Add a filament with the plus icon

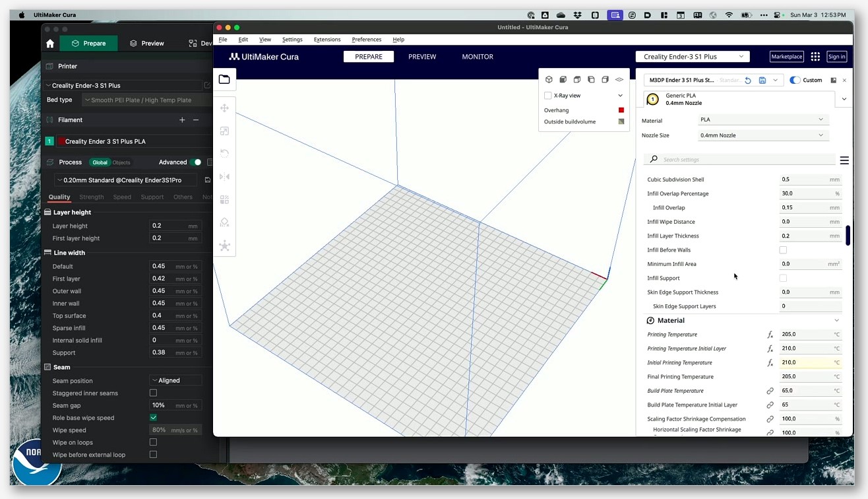coord(182,120)
